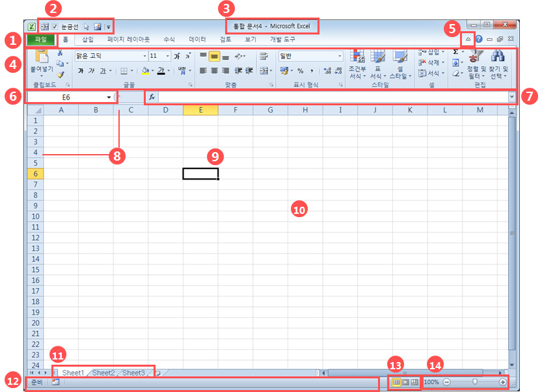Open the File (파일) tab
Screen dimensions: 542x392
tap(41, 40)
